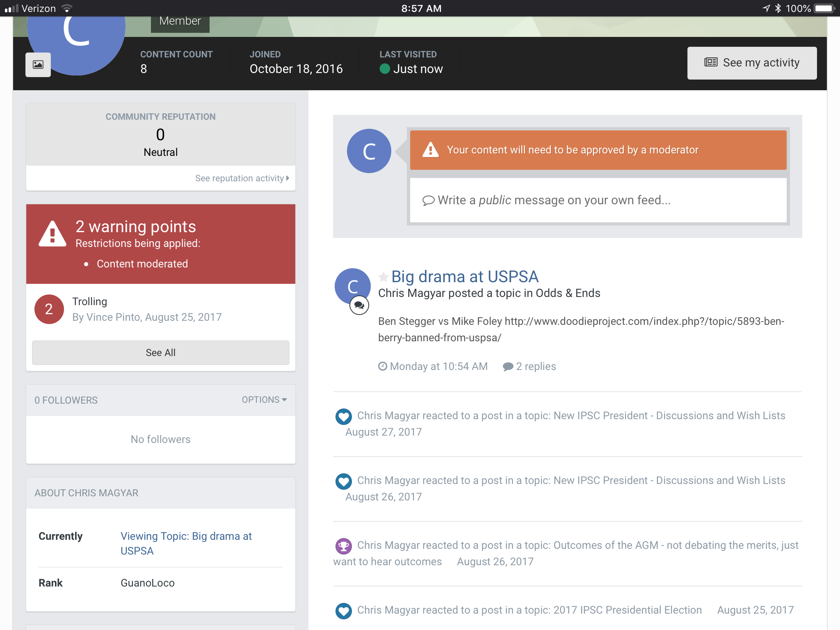
Task: Write a public message on your feed field
Action: tap(598, 201)
